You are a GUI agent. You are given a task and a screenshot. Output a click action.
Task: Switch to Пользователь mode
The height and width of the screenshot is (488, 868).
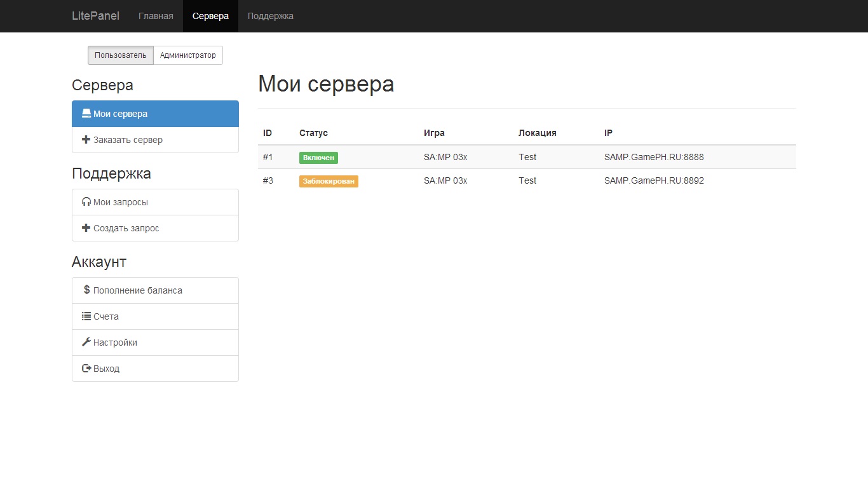[x=121, y=55]
